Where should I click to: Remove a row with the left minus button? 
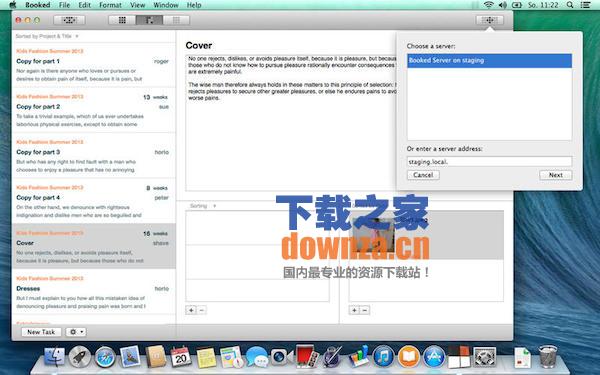click(x=202, y=310)
